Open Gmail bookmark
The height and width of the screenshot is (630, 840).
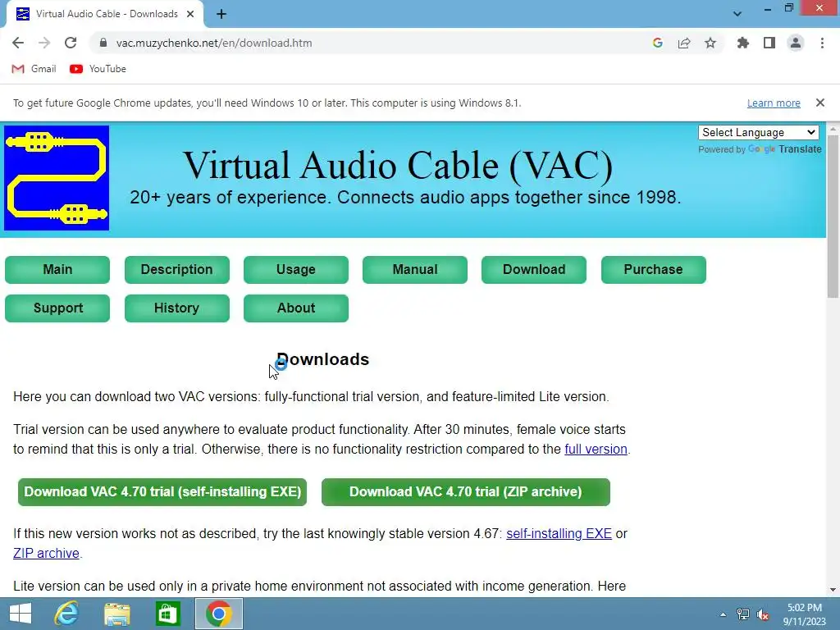coord(34,69)
